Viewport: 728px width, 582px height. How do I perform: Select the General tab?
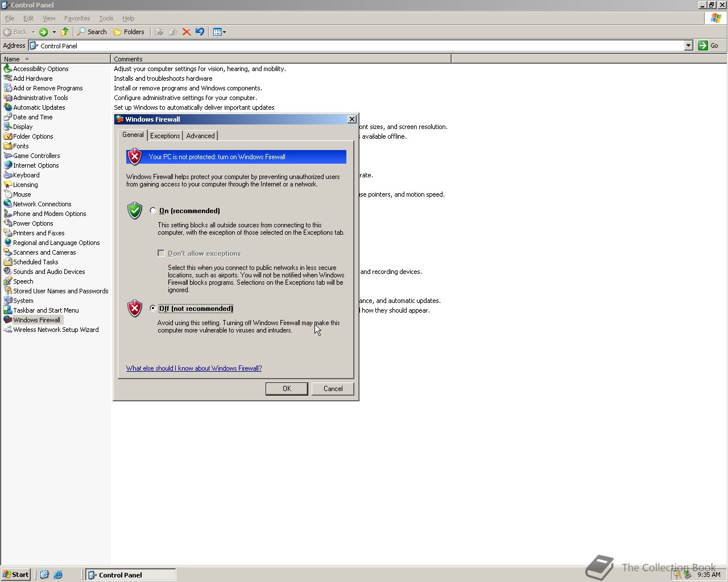(x=133, y=135)
